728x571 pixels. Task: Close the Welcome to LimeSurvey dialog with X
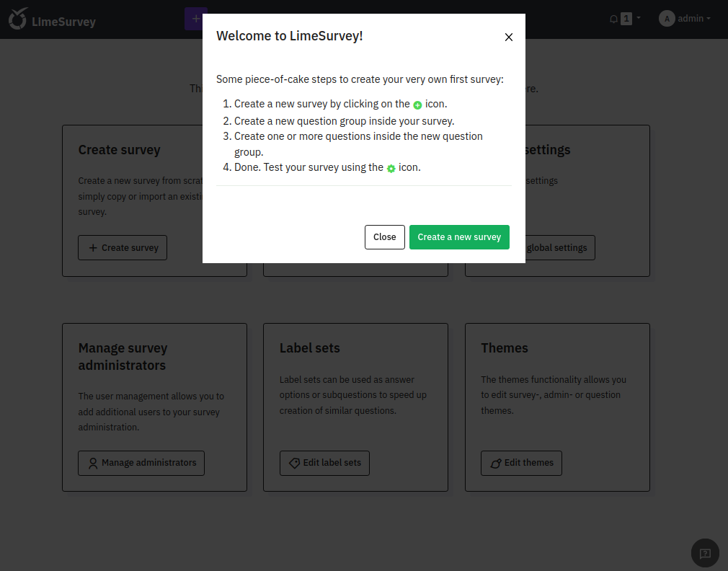[x=508, y=37]
